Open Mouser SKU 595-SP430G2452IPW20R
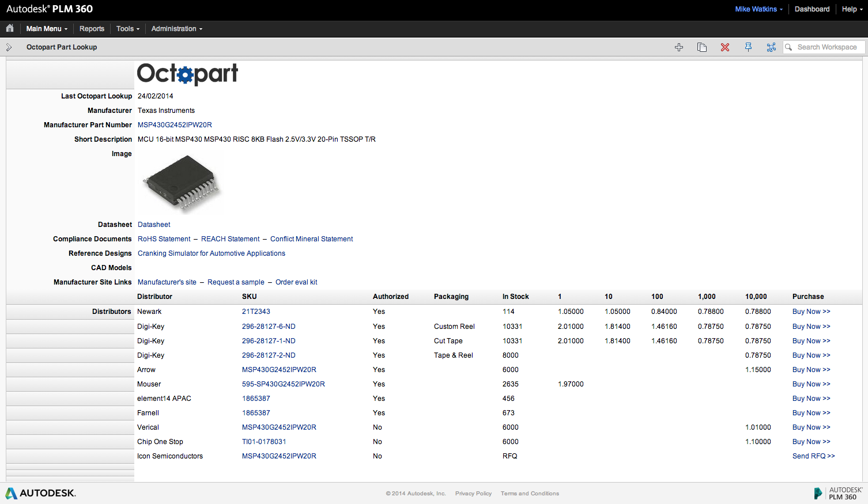The height and width of the screenshot is (504, 868). coord(284,384)
